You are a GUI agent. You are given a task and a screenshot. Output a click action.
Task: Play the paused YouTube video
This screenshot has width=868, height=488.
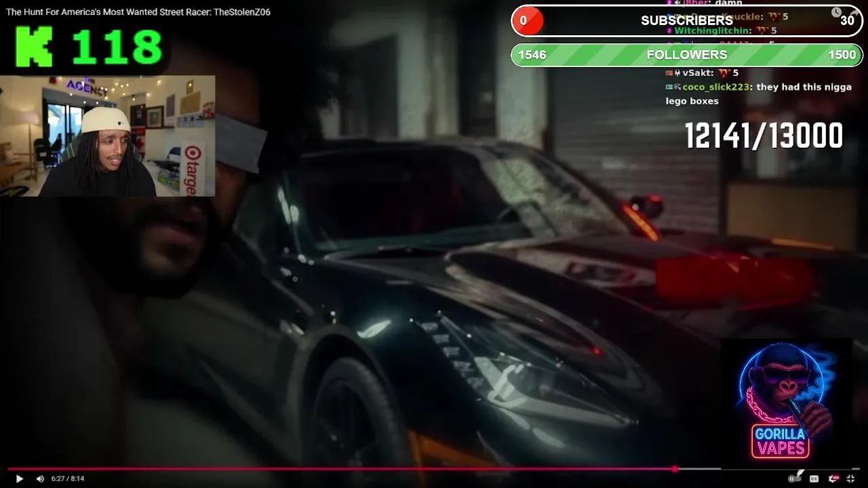click(19, 479)
